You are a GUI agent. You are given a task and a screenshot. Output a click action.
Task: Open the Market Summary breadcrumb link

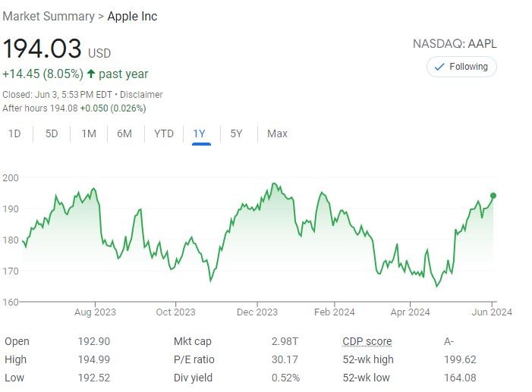coord(49,16)
